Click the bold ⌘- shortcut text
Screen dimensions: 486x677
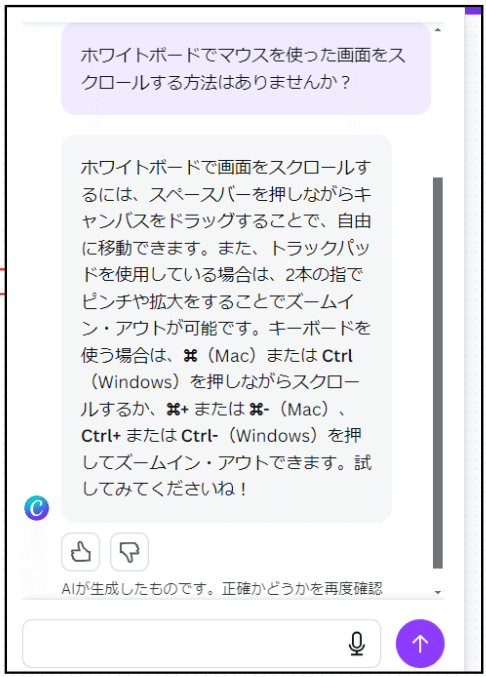(x=259, y=409)
